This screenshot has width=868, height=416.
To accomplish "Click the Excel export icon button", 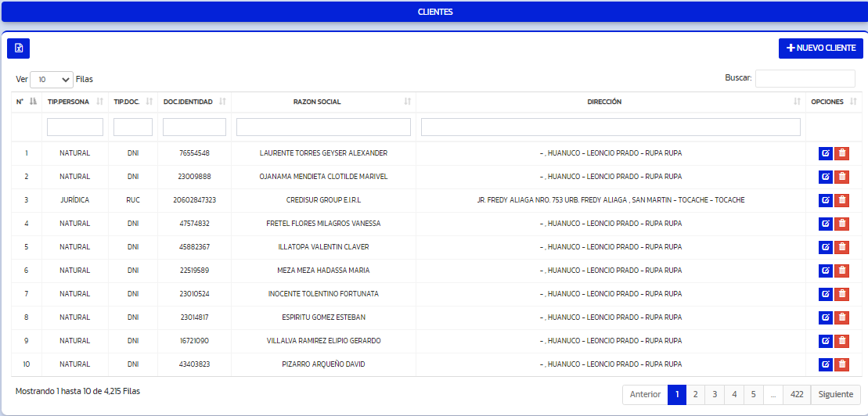I will [x=18, y=48].
